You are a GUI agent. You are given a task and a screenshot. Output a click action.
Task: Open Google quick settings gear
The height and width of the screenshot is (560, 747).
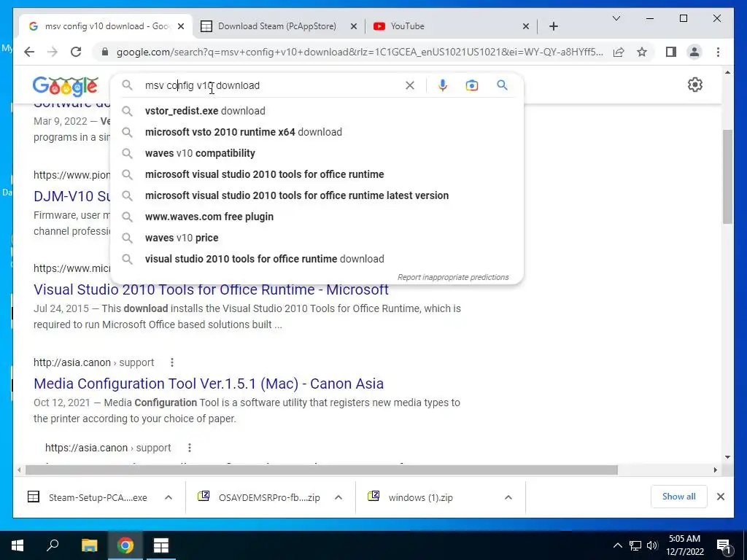[x=695, y=85]
